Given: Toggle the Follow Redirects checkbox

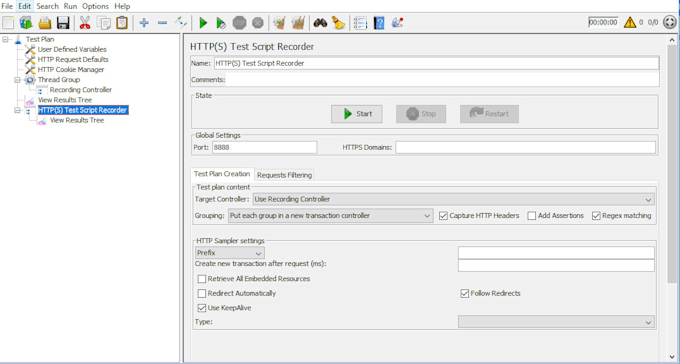Looking at the screenshot, I should pyautogui.click(x=464, y=294).
